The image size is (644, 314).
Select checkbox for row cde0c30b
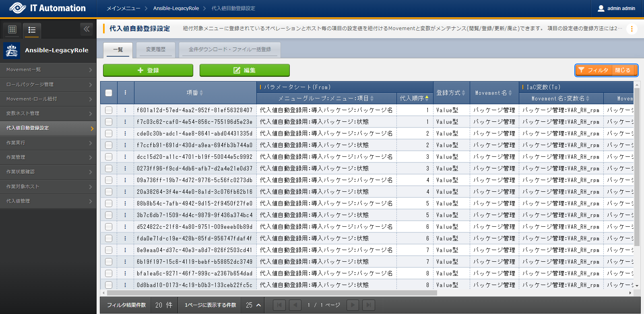pos(109,133)
